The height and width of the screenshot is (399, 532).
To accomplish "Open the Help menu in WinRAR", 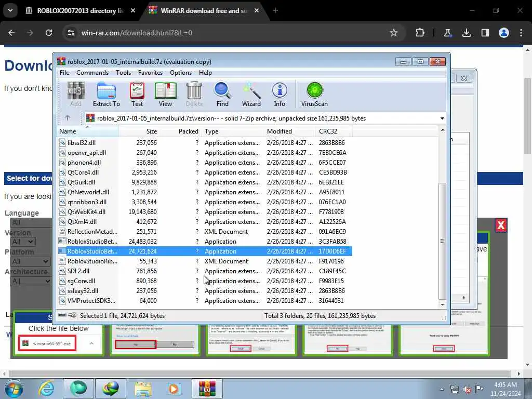I will tap(205, 73).
